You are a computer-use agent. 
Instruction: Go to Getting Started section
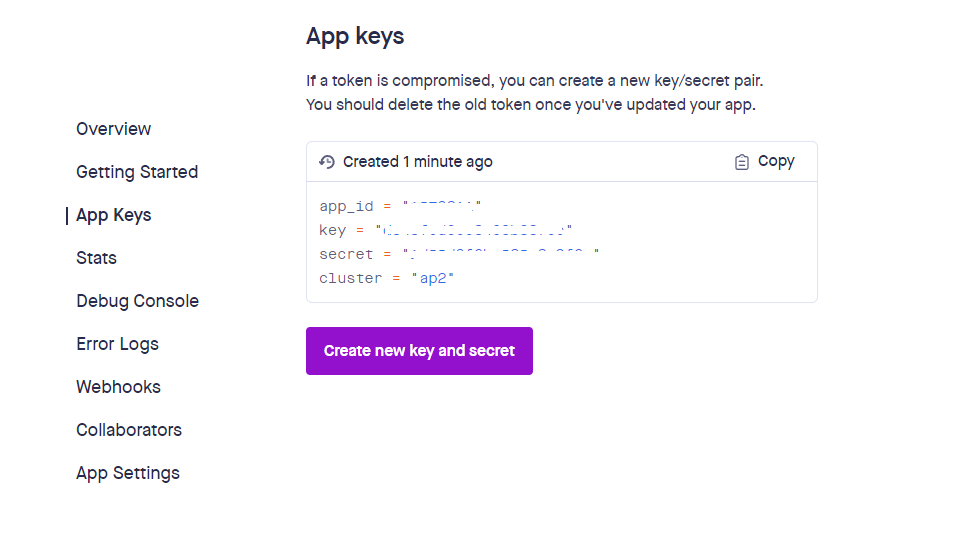137,172
